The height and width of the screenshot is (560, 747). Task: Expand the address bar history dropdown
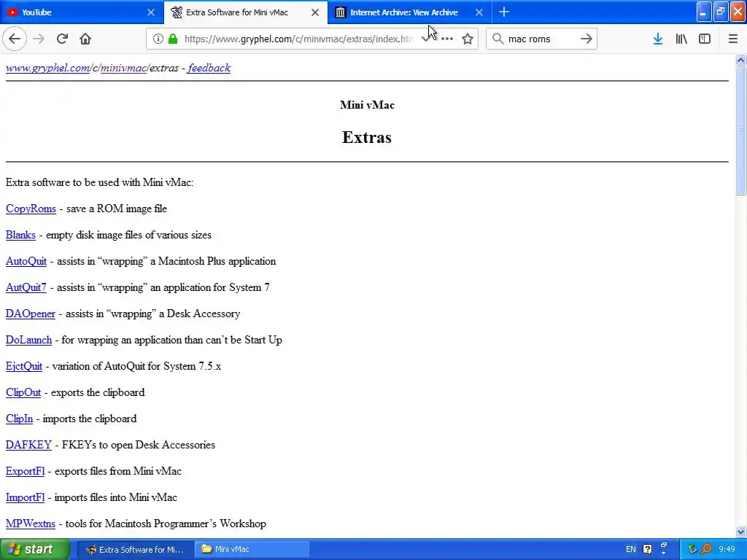click(425, 39)
